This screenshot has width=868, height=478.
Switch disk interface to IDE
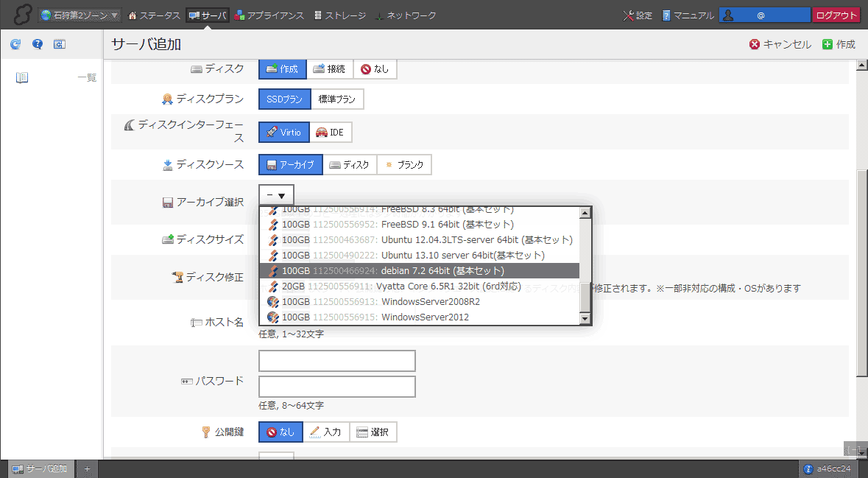330,133
